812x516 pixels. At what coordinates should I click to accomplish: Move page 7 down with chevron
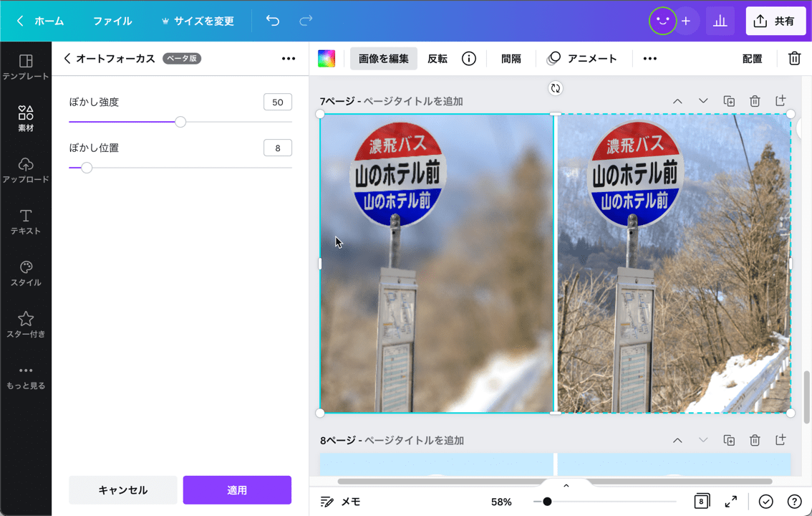(702, 101)
